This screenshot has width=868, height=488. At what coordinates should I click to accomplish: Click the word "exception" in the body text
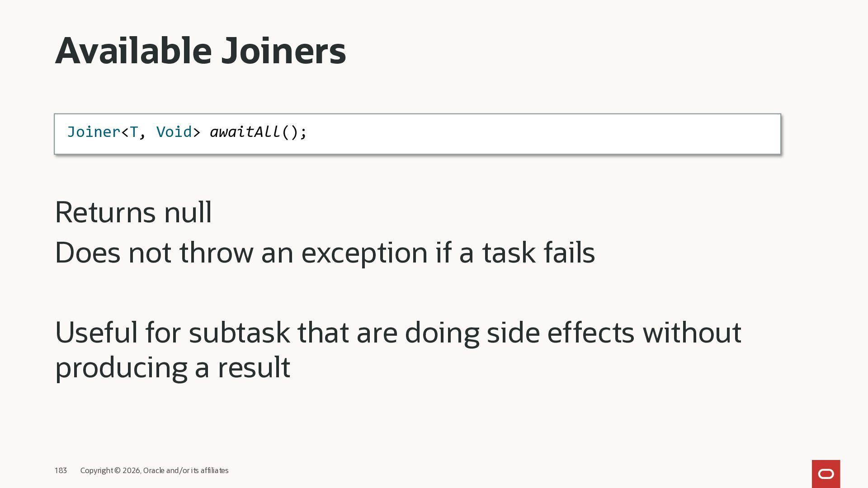(x=364, y=252)
